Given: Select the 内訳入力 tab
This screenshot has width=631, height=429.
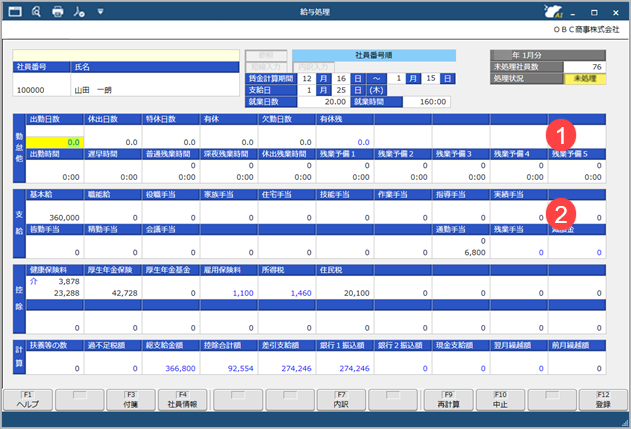Looking at the screenshot, I should click(313, 67).
